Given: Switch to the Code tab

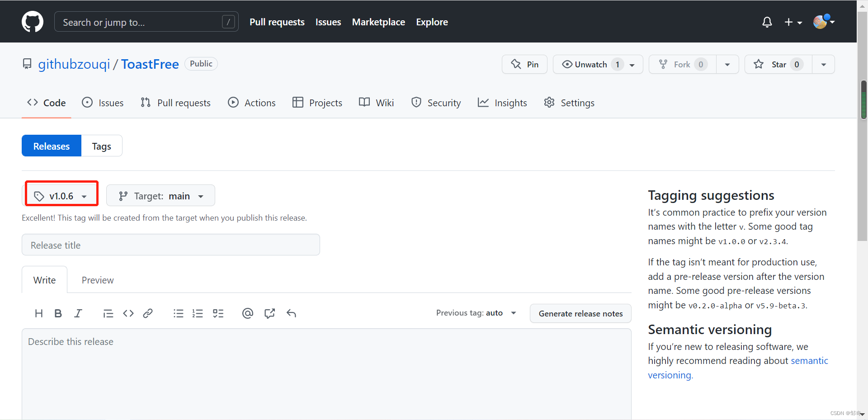Looking at the screenshot, I should tap(47, 103).
